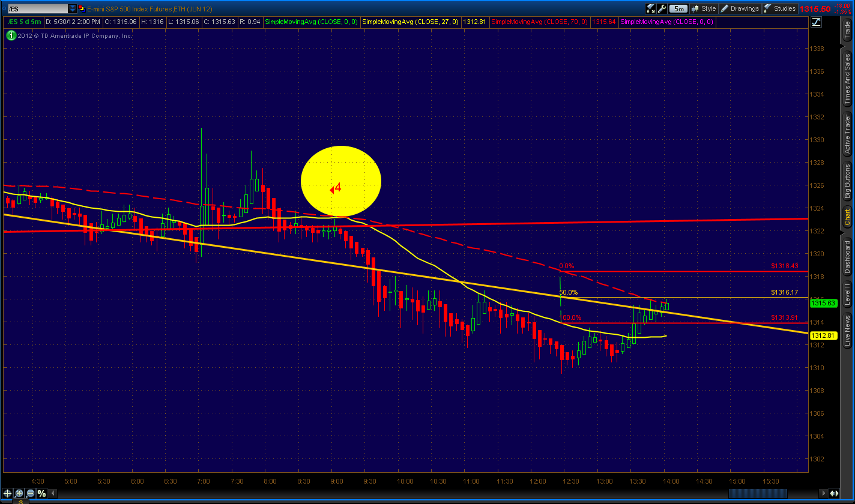Click the red SimpleMovingAvg (CLOSE, 70, 0) label

(539, 22)
